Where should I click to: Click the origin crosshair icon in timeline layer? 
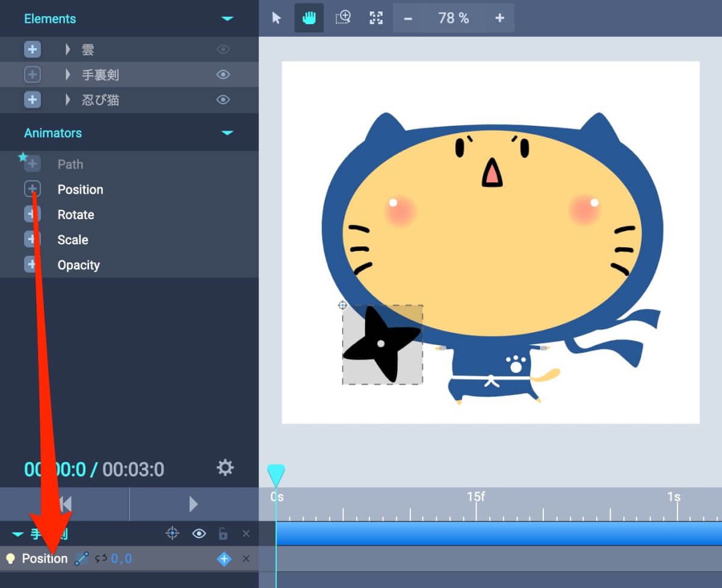point(173,533)
